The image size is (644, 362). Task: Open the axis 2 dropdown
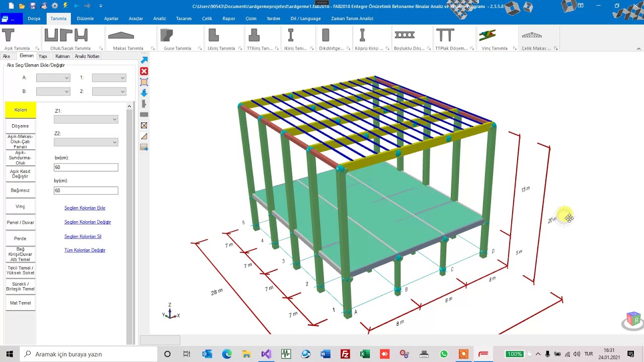pos(109,92)
